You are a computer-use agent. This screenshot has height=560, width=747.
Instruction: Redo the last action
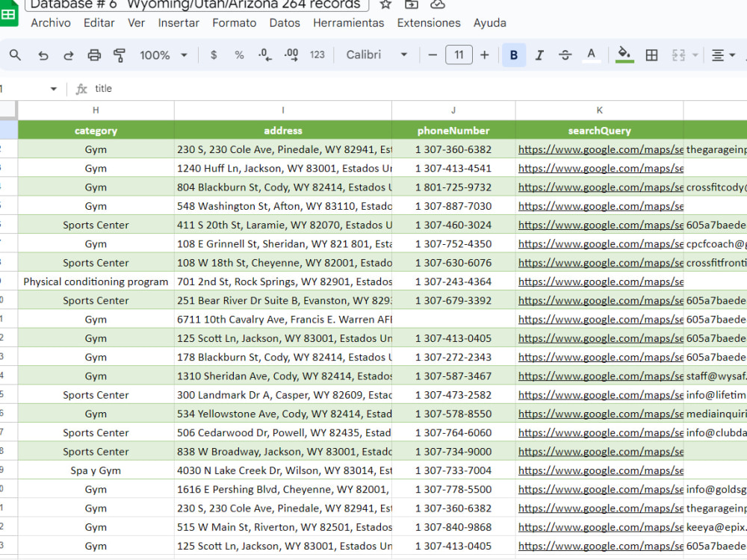(x=69, y=55)
